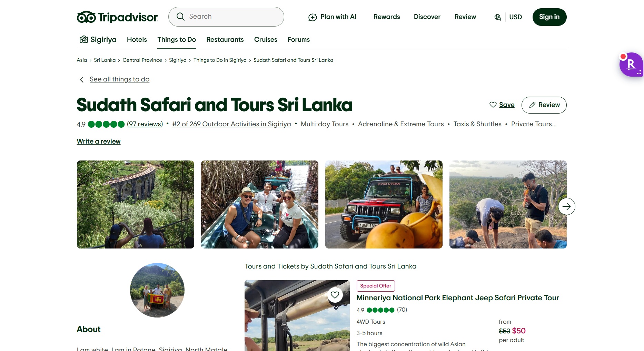Image resolution: width=644 pixels, height=351 pixels.
Task: Expand breadcrumb link Things to Do in Sigiriya
Action: pyautogui.click(x=220, y=60)
